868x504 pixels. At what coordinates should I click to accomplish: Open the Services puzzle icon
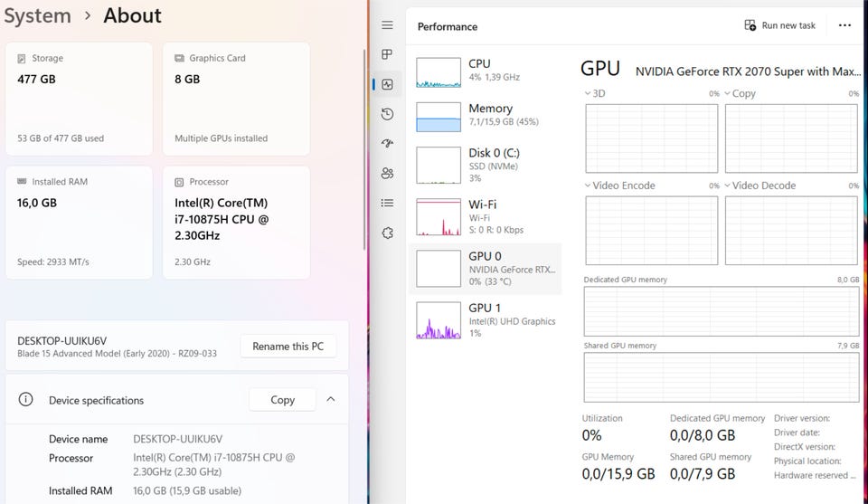[x=387, y=233]
